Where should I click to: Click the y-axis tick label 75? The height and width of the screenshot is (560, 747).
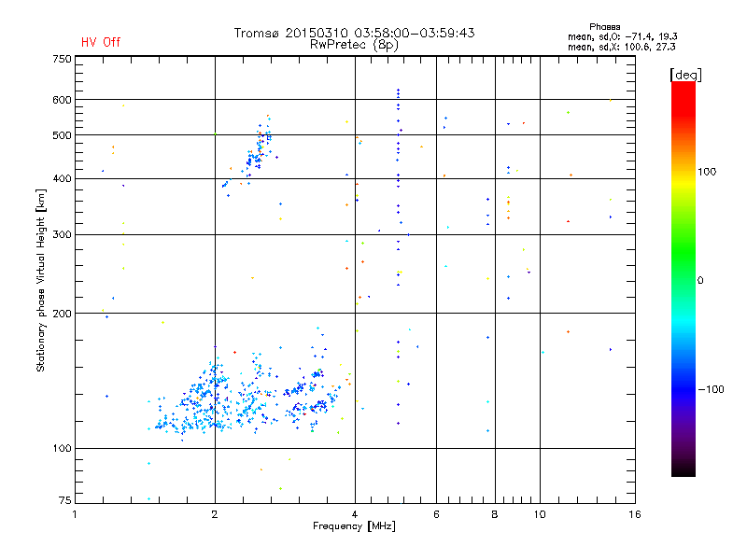pos(64,500)
